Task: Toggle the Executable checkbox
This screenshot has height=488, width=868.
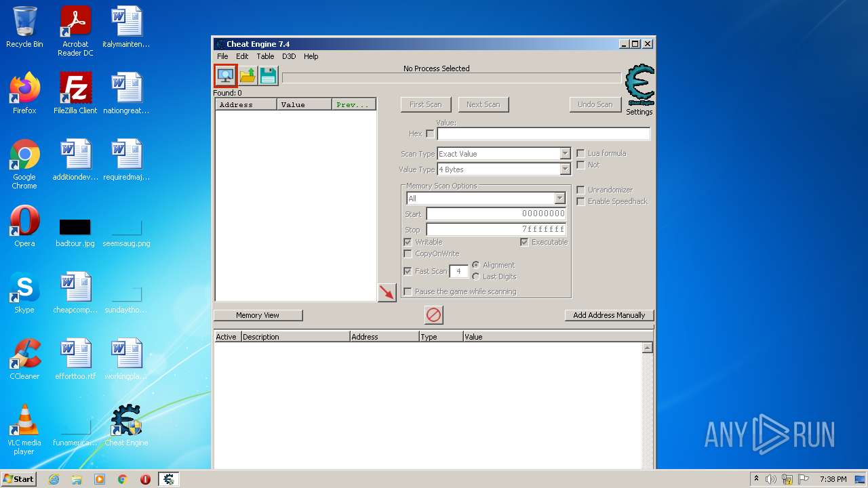Action: coord(524,242)
